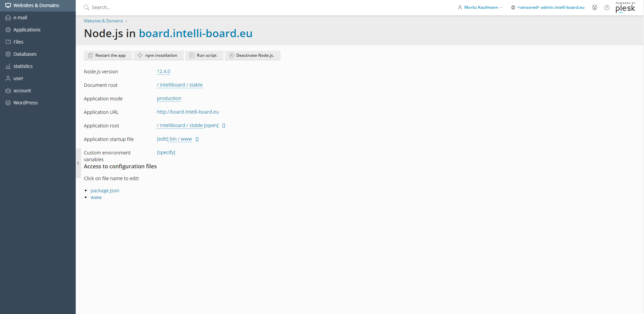
Task: Click the mascot icon beside the help icon
Action: tap(595, 7)
